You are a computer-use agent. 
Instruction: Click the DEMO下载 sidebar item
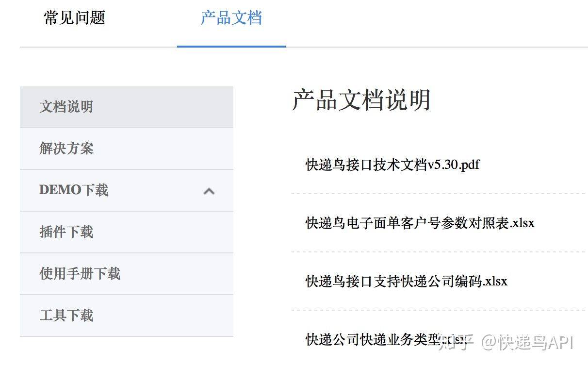pyautogui.click(x=126, y=190)
